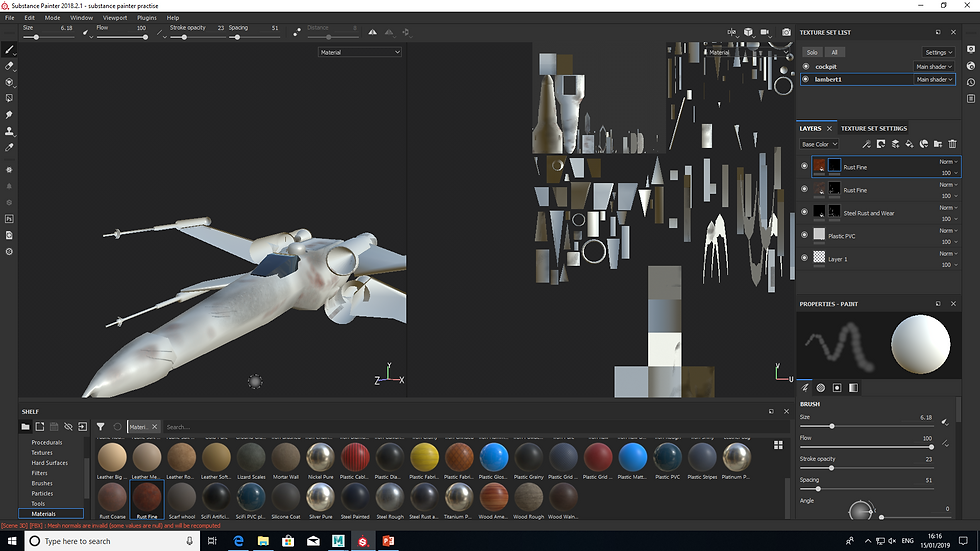
Task: Select the Brushes shelf category
Action: point(42,483)
